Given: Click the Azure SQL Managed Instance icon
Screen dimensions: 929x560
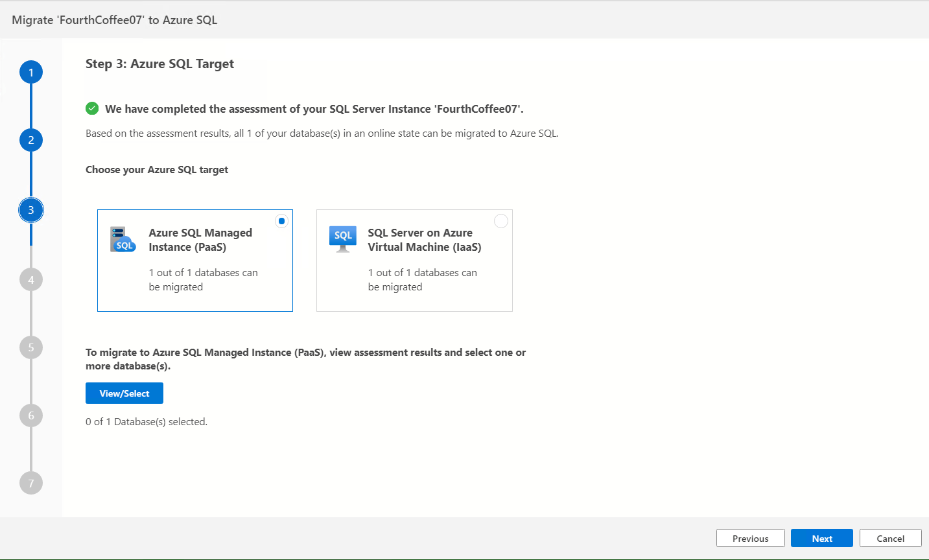Looking at the screenshot, I should point(123,239).
